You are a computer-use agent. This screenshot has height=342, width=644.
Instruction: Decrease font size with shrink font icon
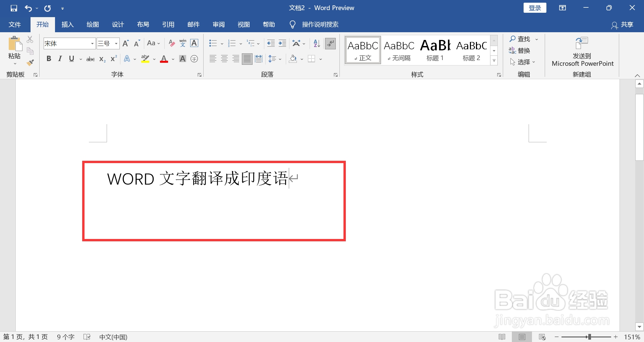pyautogui.click(x=137, y=43)
